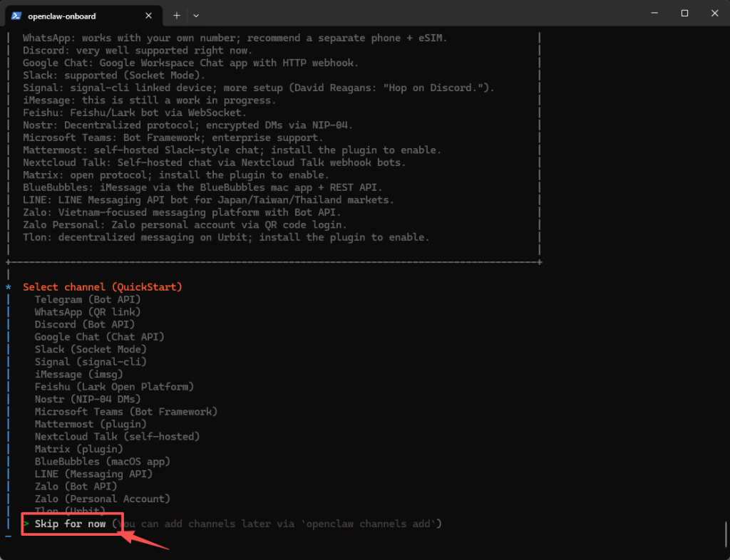Click the Mattermost self-hosted description line

point(232,150)
